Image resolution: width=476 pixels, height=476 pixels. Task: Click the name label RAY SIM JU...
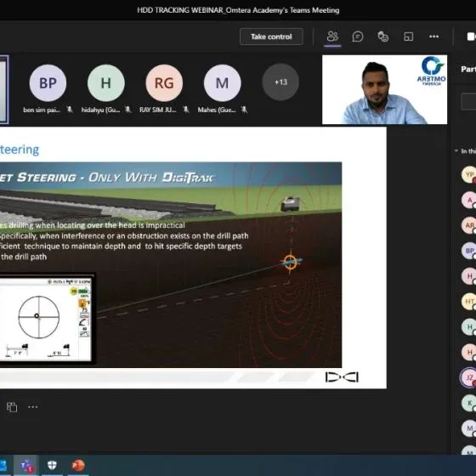[158, 110]
